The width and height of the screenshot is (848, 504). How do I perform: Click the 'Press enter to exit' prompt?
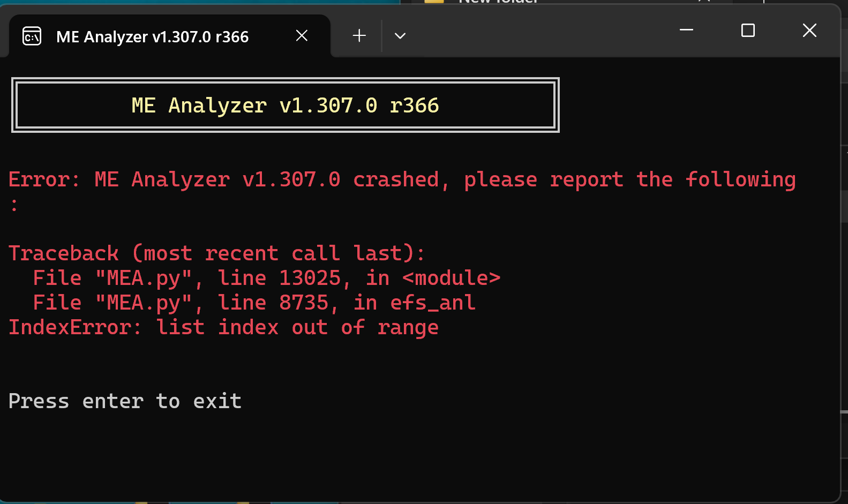pyautogui.click(x=125, y=401)
